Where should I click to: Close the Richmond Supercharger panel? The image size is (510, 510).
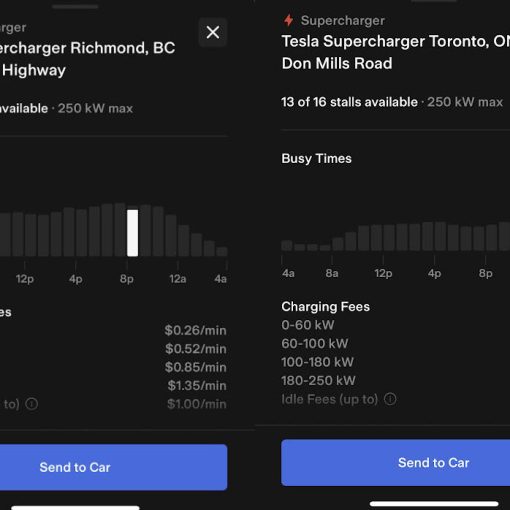pyautogui.click(x=213, y=32)
